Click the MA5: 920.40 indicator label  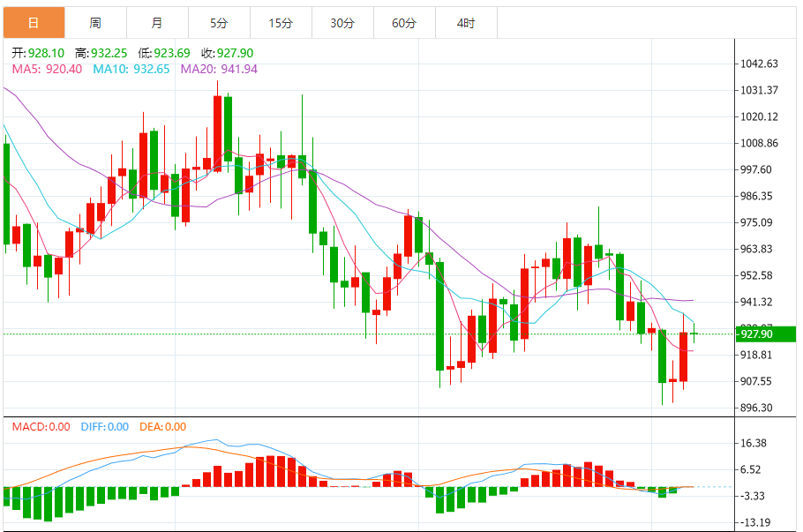coord(47,69)
